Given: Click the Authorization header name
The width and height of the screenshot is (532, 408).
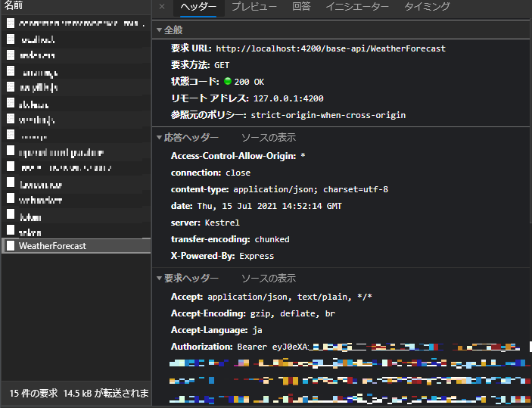Looking at the screenshot, I should coord(202,347).
